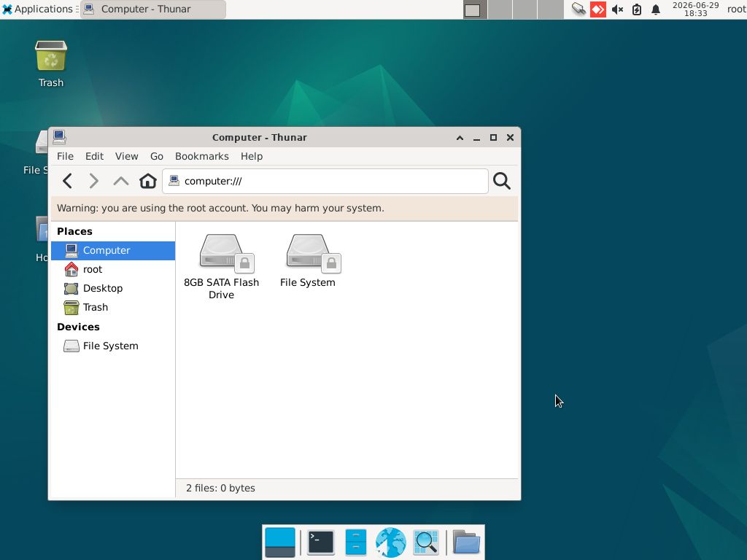The image size is (747, 560).
Task: Open File System under Devices in the sidebar
Action: [x=113, y=346]
